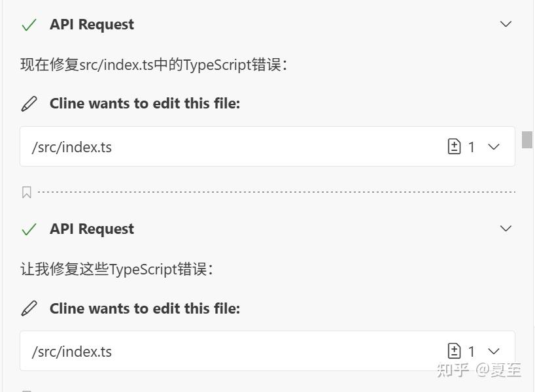This screenshot has height=392, width=535.
Task: Click the green checkmark beside the lower API Request
Action: pyautogui.click(x=29, y=229)
